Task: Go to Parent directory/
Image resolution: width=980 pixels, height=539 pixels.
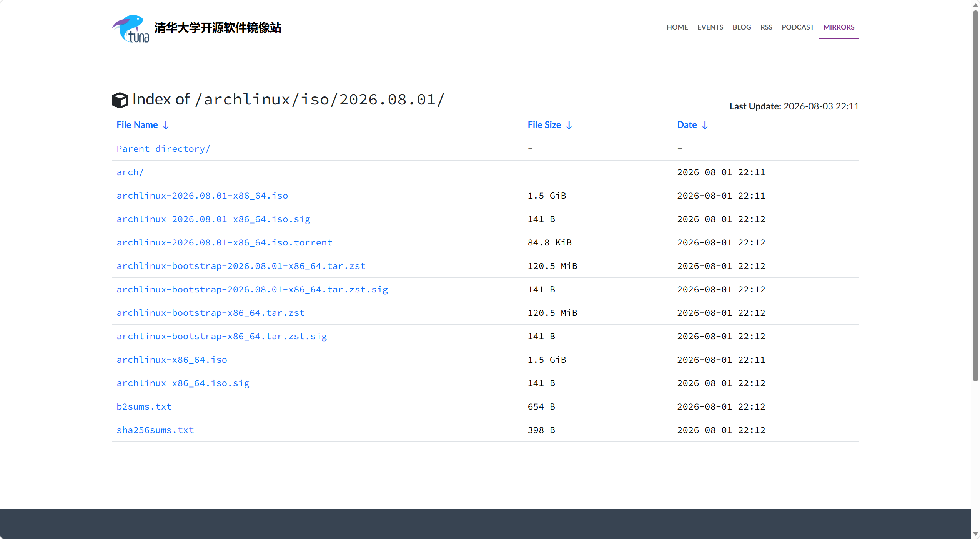Action: click(163, 149)
